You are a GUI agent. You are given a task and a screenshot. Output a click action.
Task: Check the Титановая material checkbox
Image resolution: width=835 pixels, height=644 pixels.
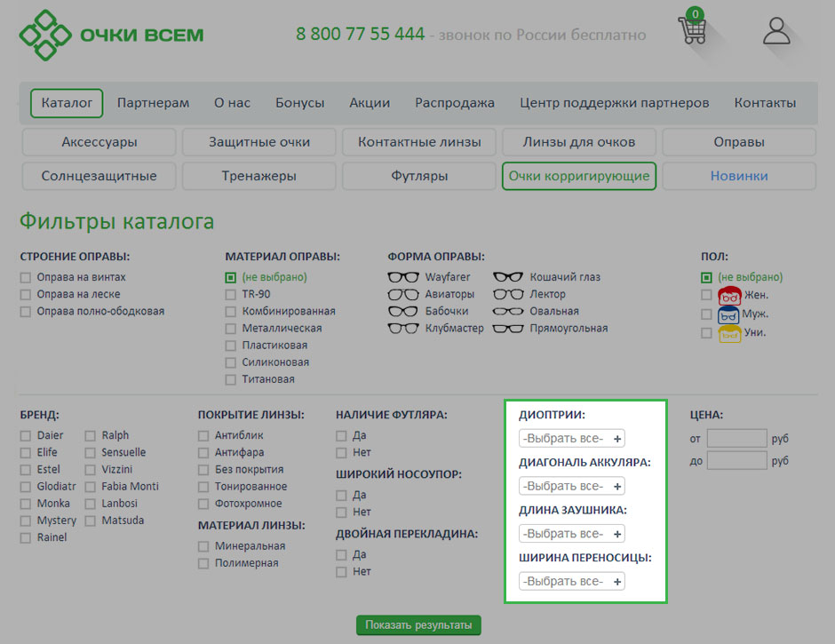coord(231,379)
